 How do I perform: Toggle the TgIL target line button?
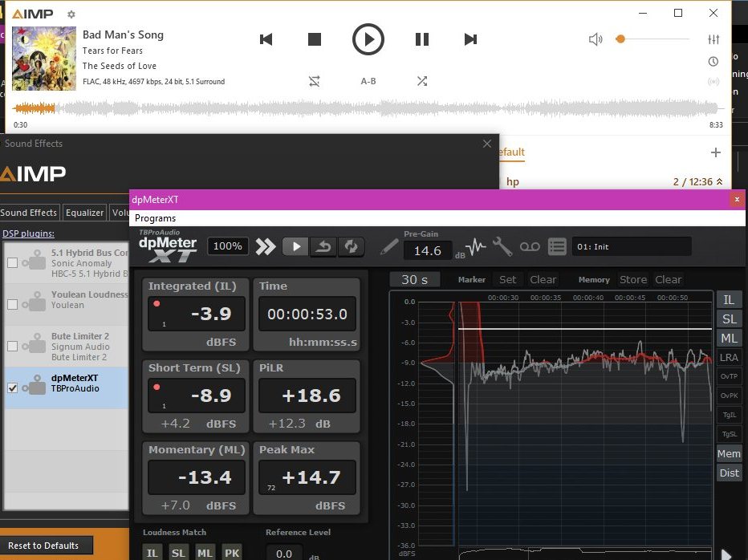click(729, 415)
